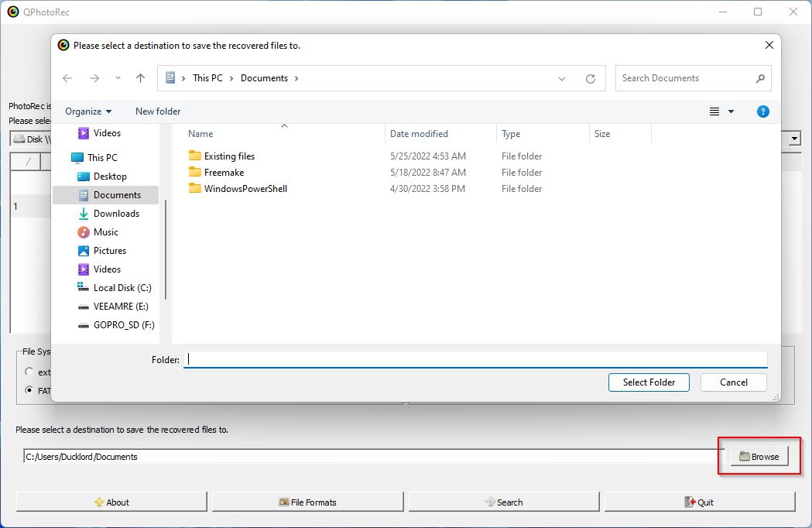This screenshot has height=528, width=812.
Task: Go up one level with the Up arrow
Action: [140, 78]
